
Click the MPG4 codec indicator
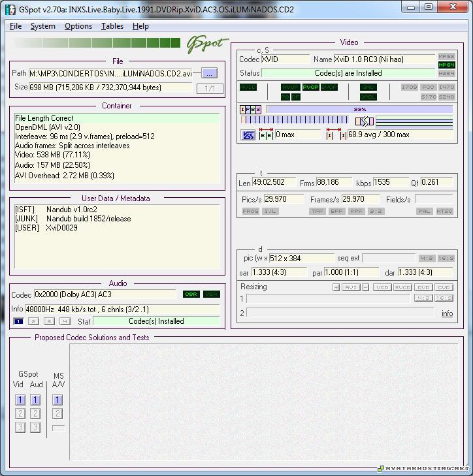[446, 65]
